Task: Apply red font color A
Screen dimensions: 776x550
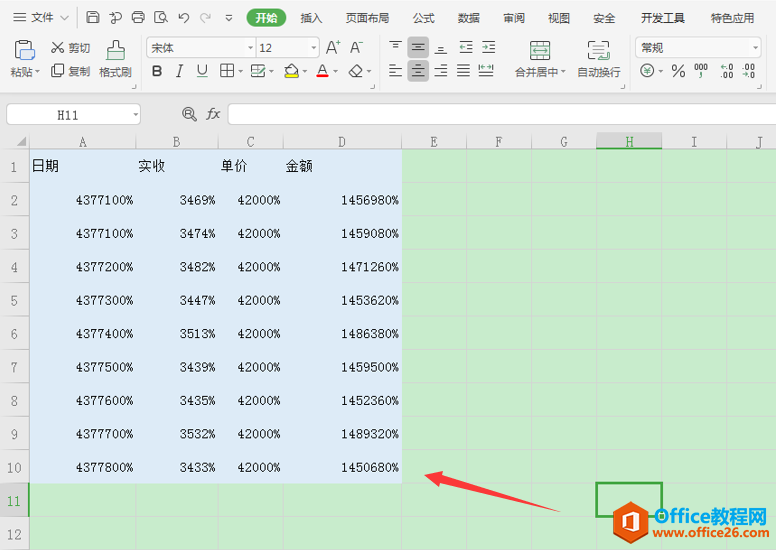Action: point(323,71)
